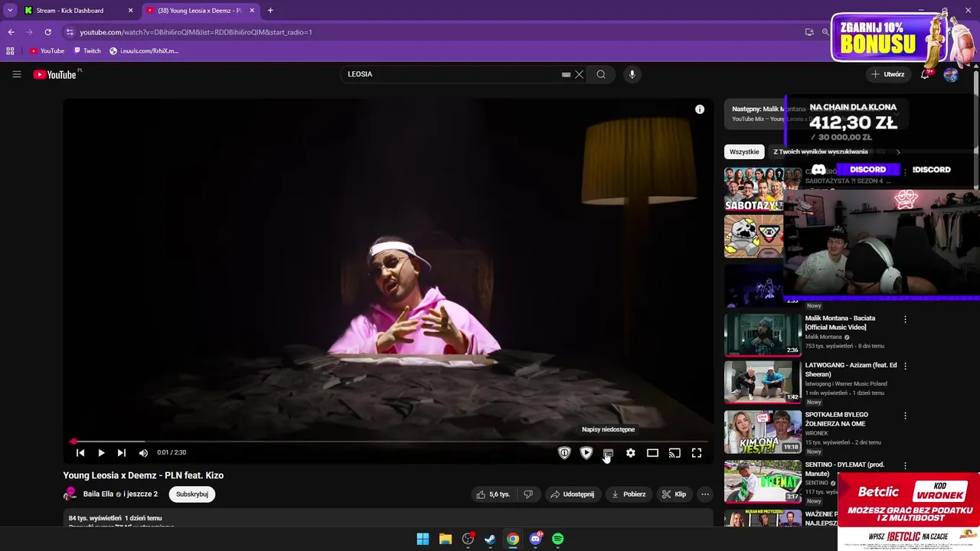The height and width of the screenshot is (551, 980).
Task: Show video info card icon
Action: (x=700, y=109)
